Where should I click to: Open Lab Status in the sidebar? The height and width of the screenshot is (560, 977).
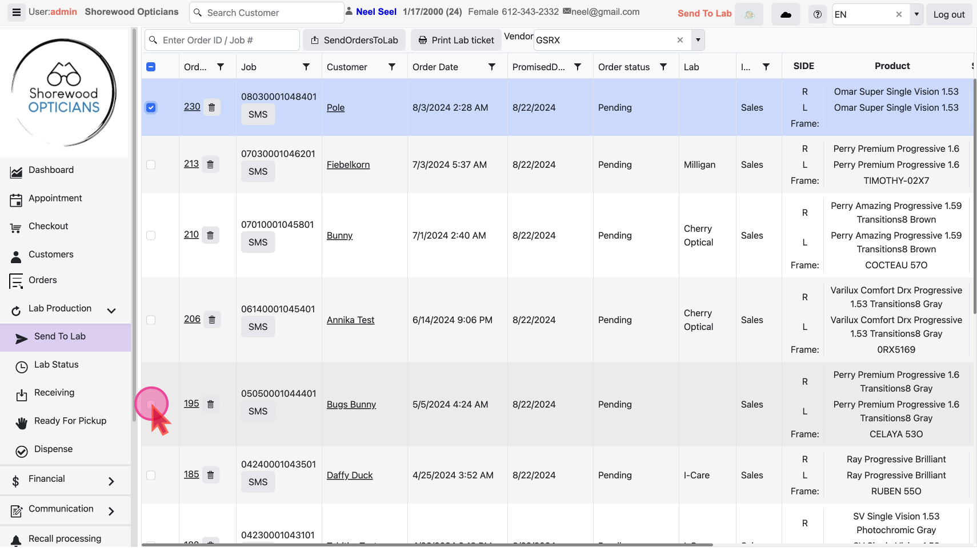pyautogui.click(x=56, y=365)
